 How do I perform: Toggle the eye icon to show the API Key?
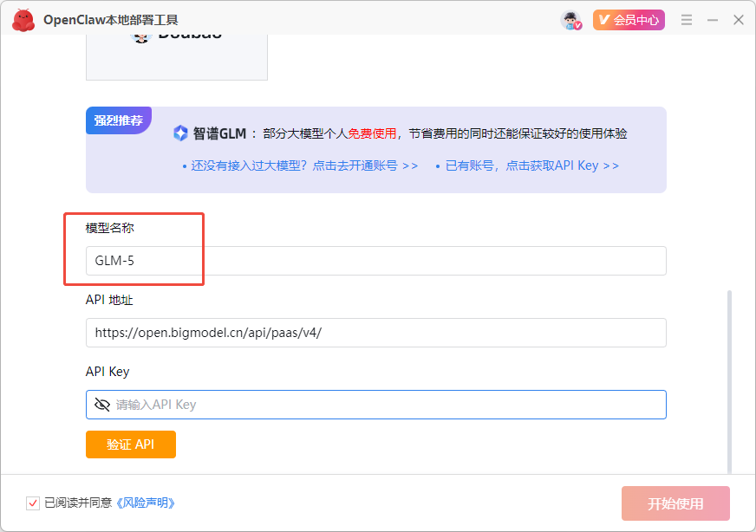click(x=102, y=404)
